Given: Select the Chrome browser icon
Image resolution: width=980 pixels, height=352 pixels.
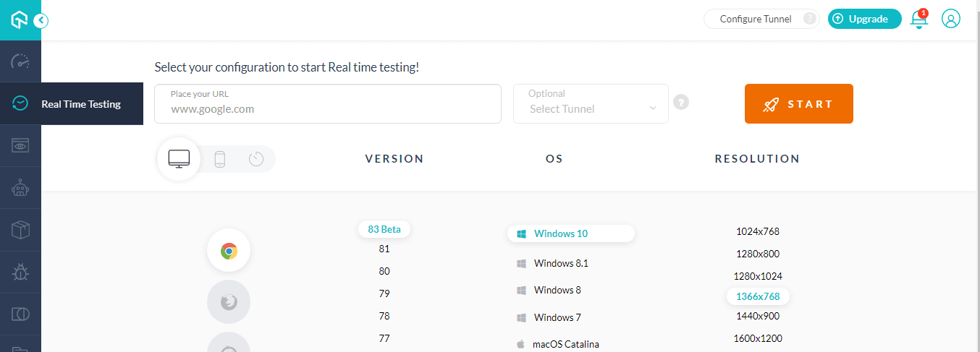Looking at the screenshot, I should pyautogui.click(x=229, y=252).
